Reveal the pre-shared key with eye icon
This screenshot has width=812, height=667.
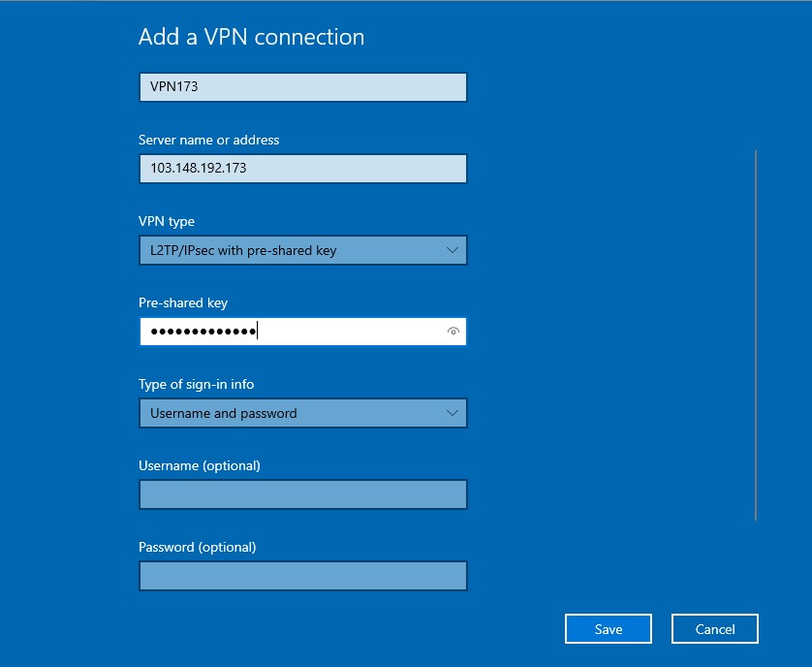453,332
